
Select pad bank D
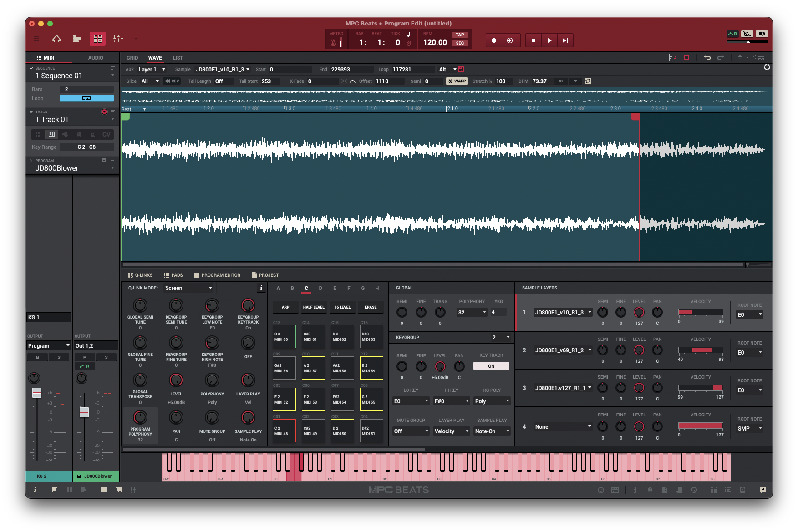320,288
